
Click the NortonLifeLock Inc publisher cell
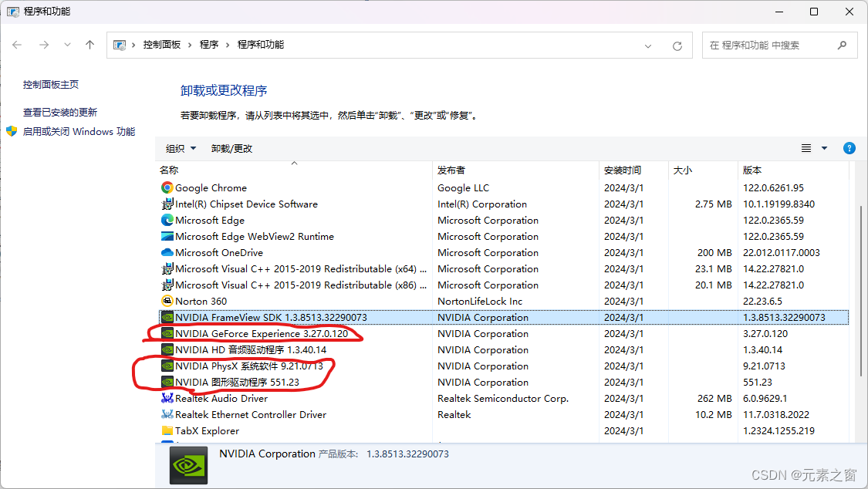pos(480,301)
